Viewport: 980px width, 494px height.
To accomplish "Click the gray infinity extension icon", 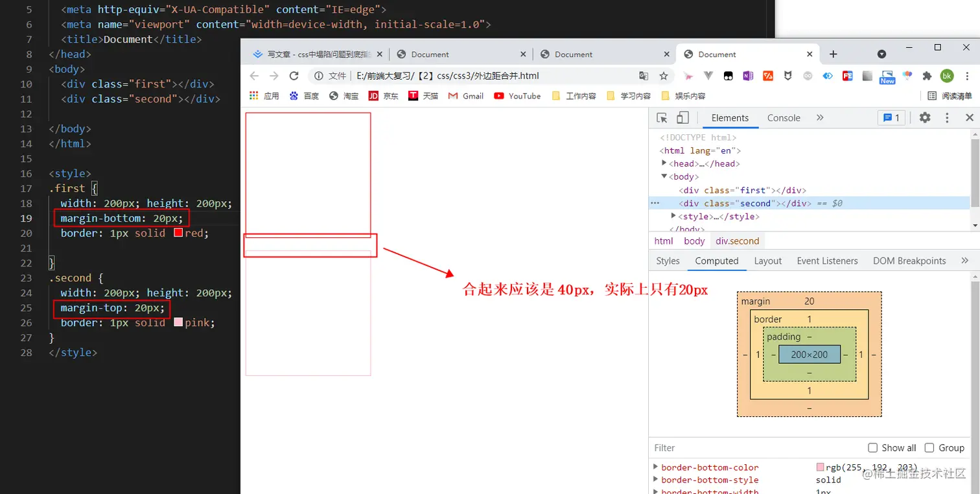I will click(x=808, y=76).
